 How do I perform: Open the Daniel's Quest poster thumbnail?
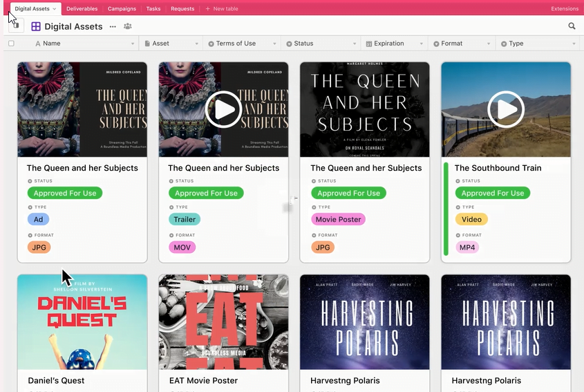pos(82,322)
